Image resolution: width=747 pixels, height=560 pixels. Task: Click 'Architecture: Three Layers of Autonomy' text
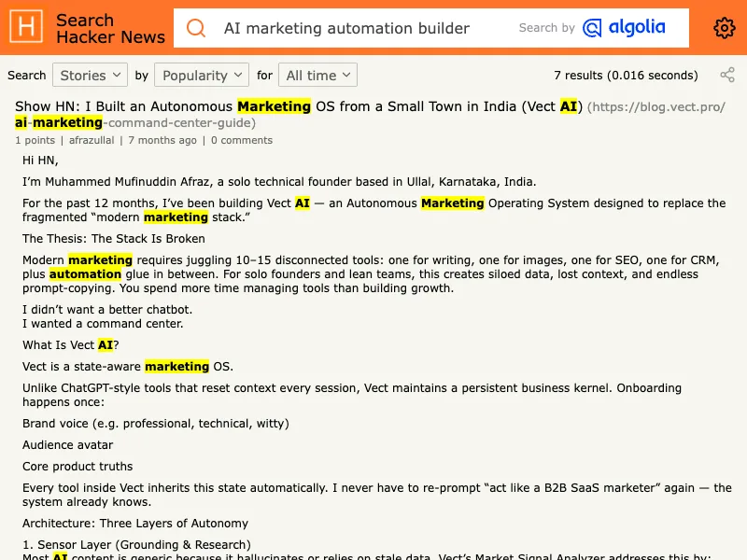135,524
